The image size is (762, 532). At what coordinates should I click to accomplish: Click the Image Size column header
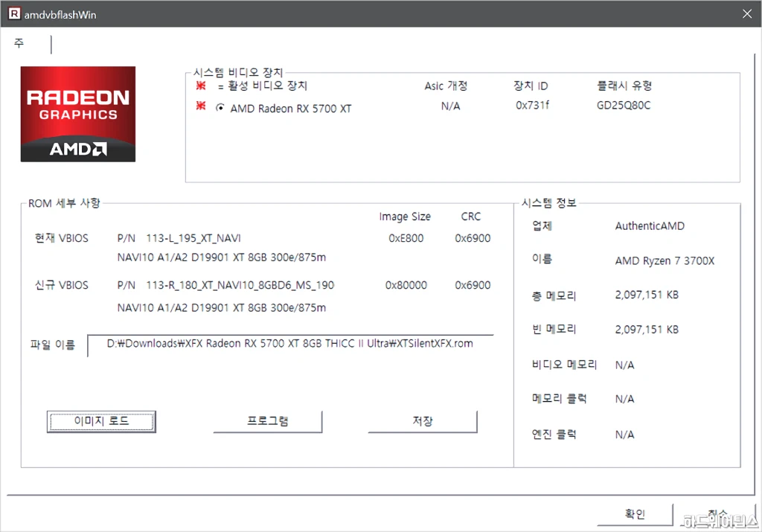coord(405,217)
